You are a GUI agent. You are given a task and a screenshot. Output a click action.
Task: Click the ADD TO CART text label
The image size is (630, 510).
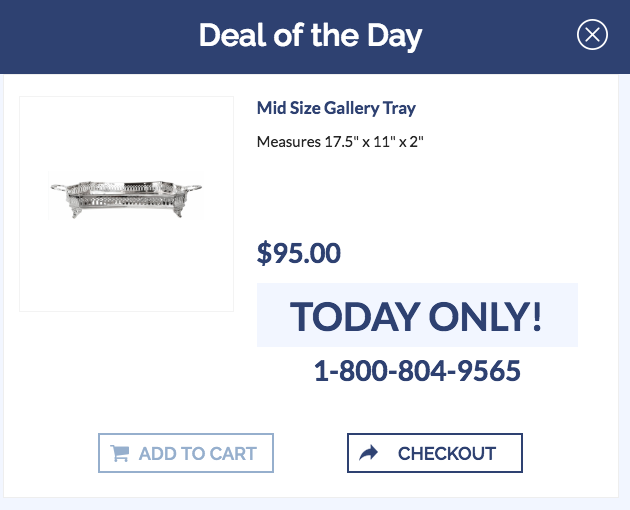click(x=197, y=453)
